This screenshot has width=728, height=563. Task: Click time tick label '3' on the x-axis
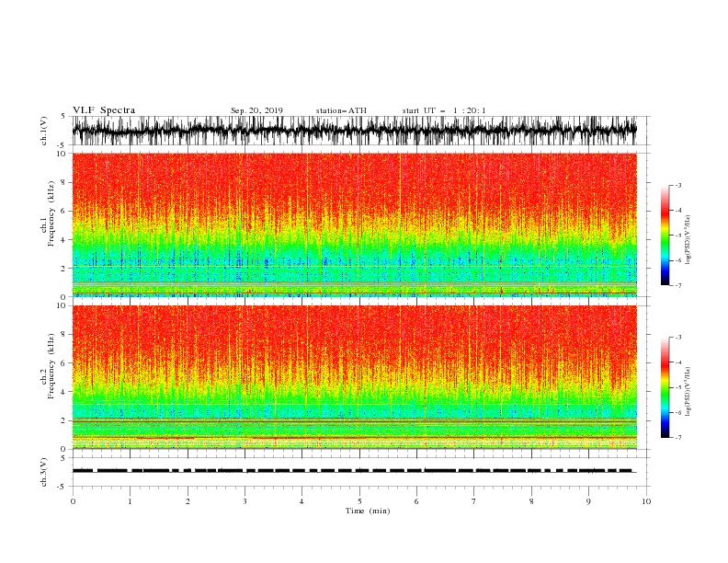(245, 501)
